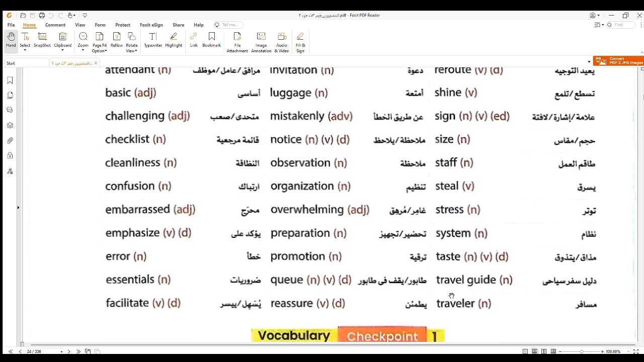Expand the left navigation panel arrow
644x362 pixels.
point(18,207)
